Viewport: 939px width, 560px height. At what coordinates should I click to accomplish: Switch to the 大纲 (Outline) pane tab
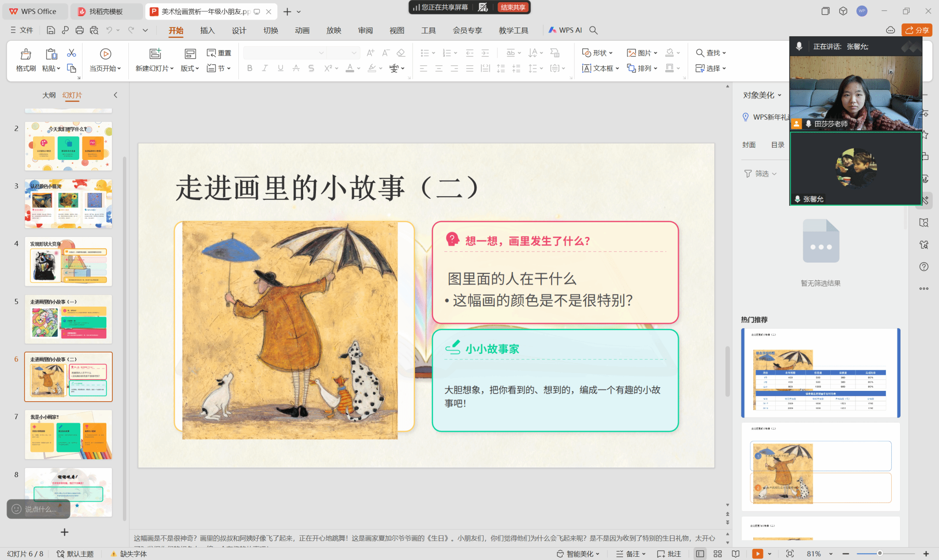(x=49, y=95)
